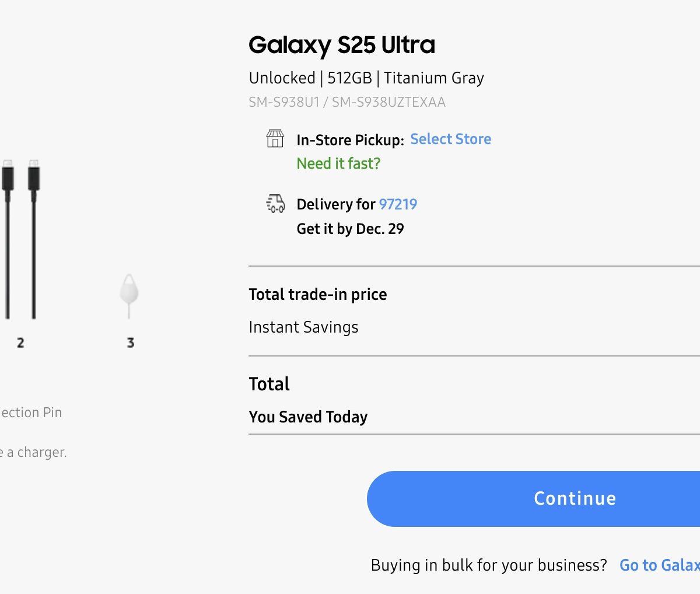
Task: Click the Get it by Dec. 29 text
Action: [350, 229]
